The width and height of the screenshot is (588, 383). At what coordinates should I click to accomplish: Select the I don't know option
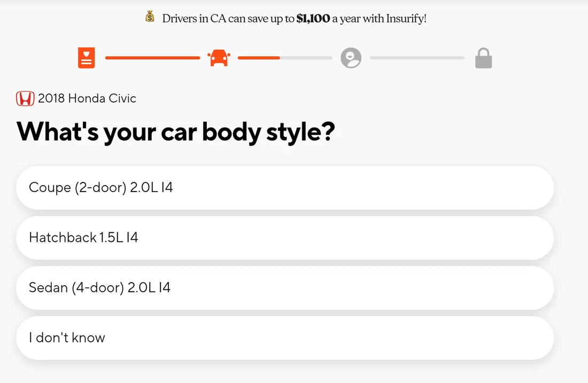(x=285, y=338)
